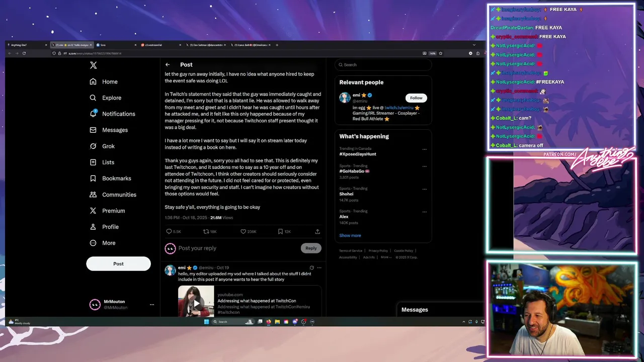Click emi avatar in Relevant people
The height and width of the screenshot is (362, 644).
coord(345,98)
